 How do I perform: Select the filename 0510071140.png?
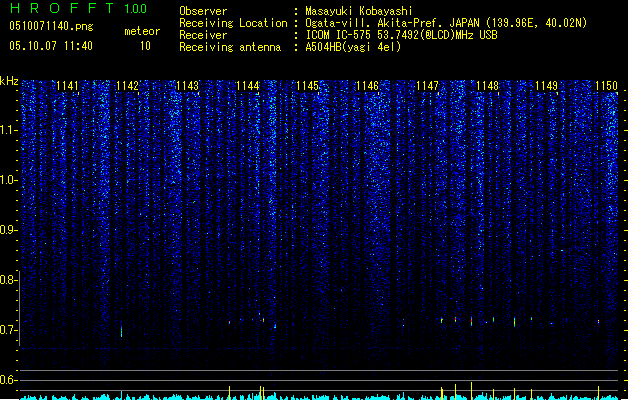(x=51, y=26)
